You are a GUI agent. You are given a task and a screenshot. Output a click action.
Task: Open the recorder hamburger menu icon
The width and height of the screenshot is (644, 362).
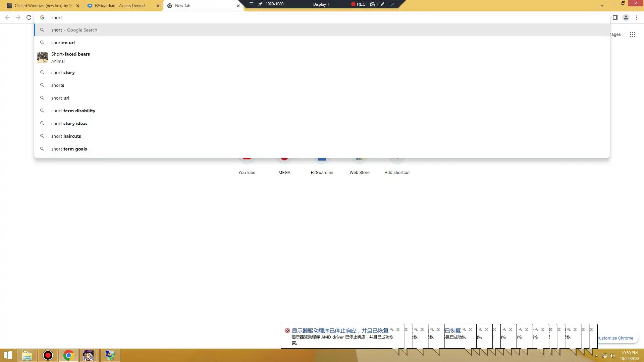click(x=251, y=4)
